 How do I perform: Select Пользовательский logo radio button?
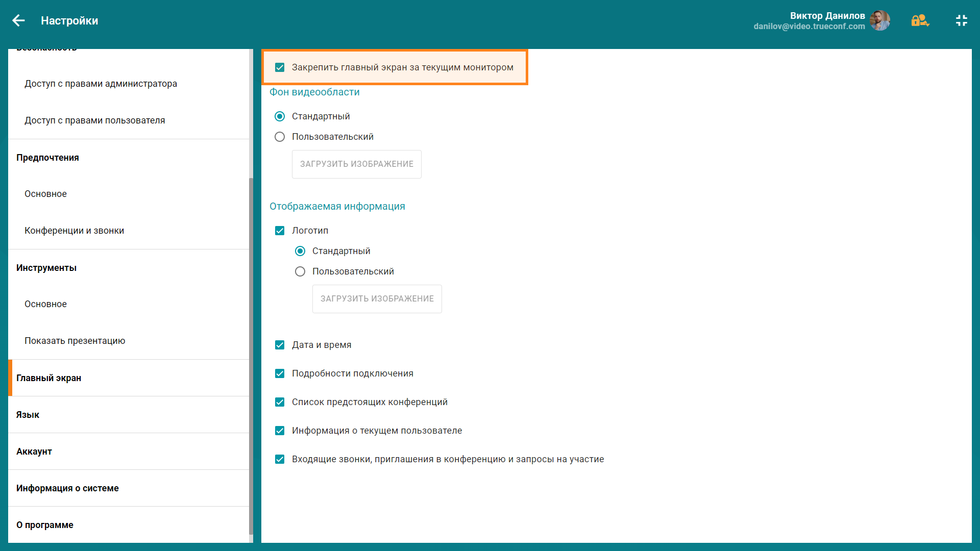(x=300, y=271)
